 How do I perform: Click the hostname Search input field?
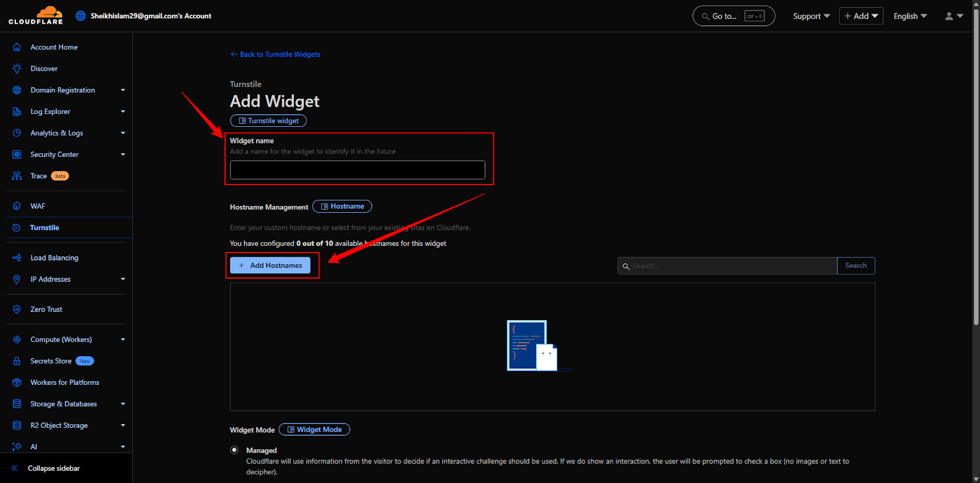coord(728,265)
